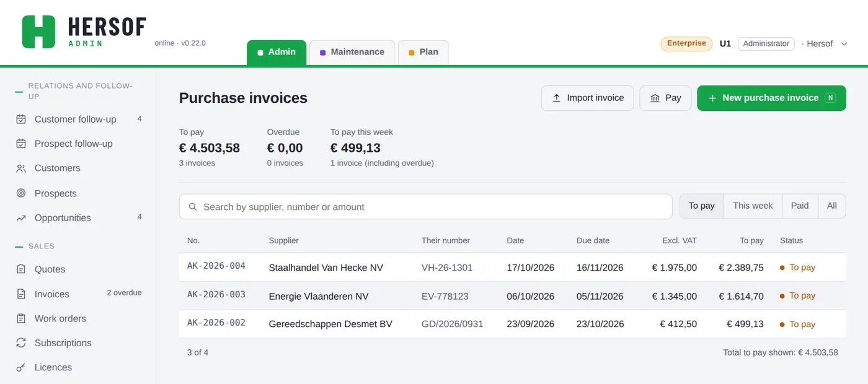This screenshot has width=868, height=384.
Task: Click their number EV-778123
Action: coord(445,296)
